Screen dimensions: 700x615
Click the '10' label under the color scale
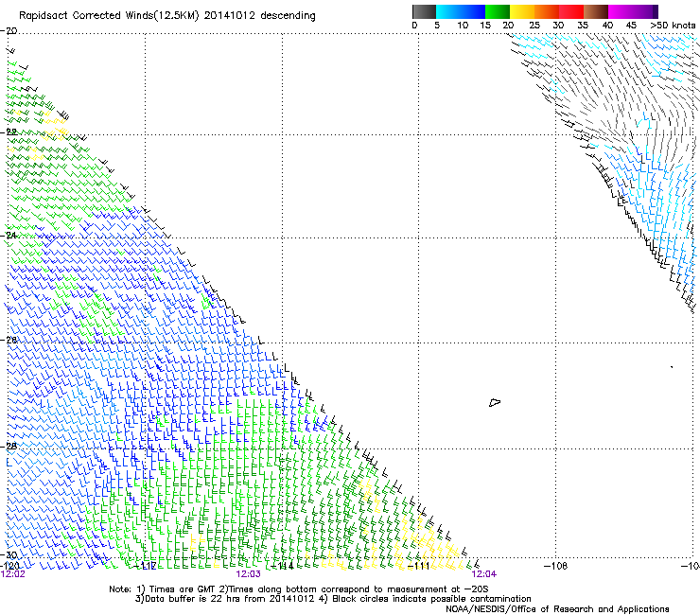click(463, 26)
